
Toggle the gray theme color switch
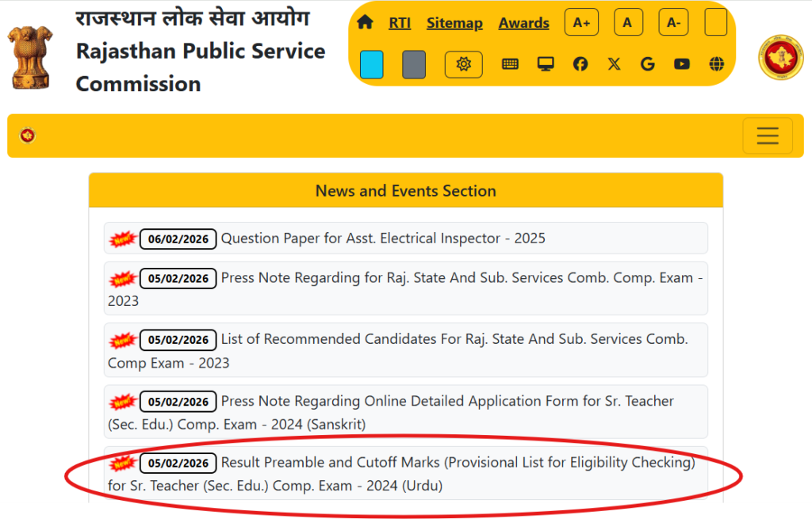tap(414, 64)
